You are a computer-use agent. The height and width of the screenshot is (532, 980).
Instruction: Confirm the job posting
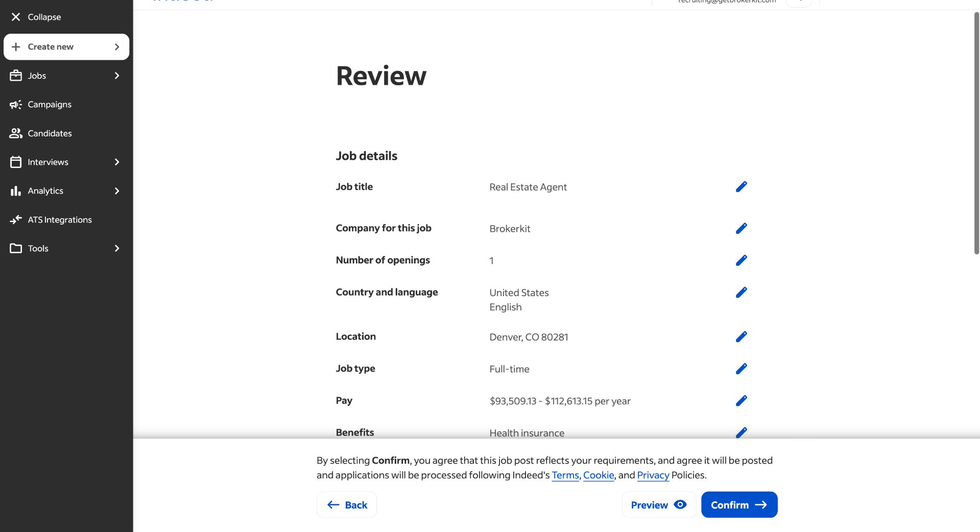click(x=739, y=504)
